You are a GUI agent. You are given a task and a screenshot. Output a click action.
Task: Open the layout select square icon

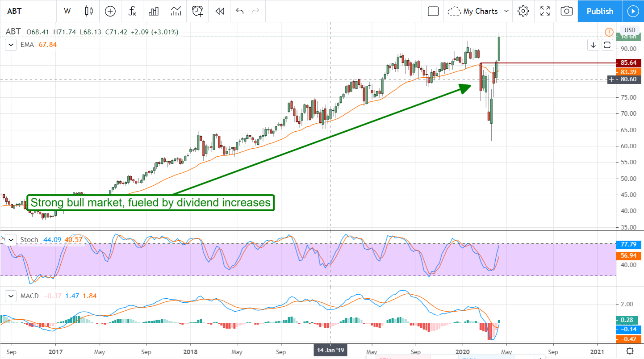[x=433, y=11]
